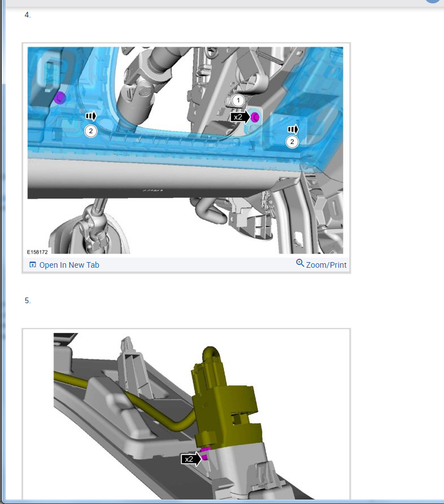
Task: Click the x2 arrow label in step 5 diagram
Action: point(191,459)
